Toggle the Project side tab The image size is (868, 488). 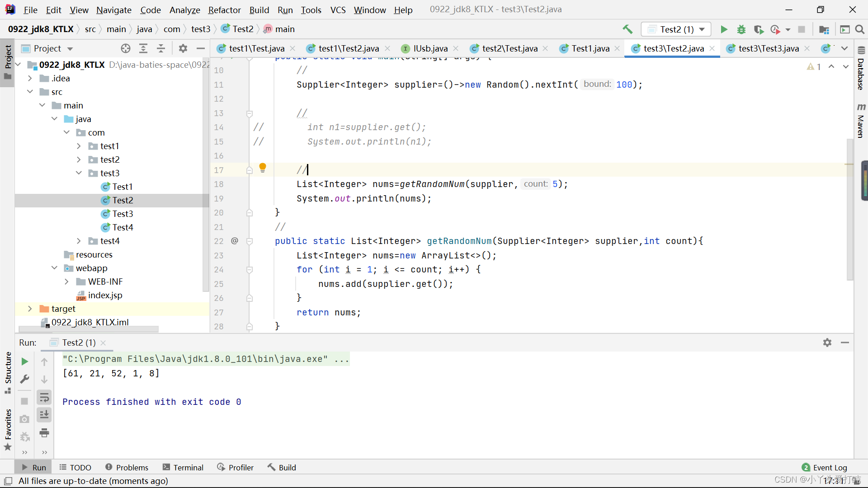point(8,62)
